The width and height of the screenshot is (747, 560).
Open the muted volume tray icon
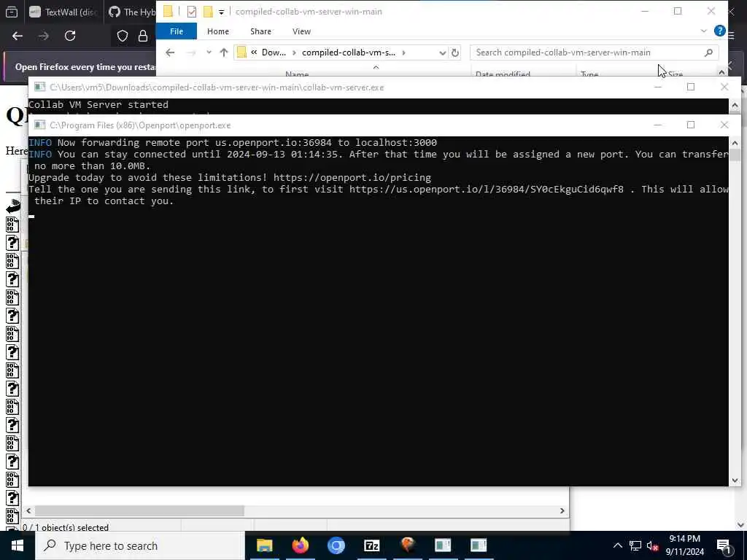coord(653,545)
